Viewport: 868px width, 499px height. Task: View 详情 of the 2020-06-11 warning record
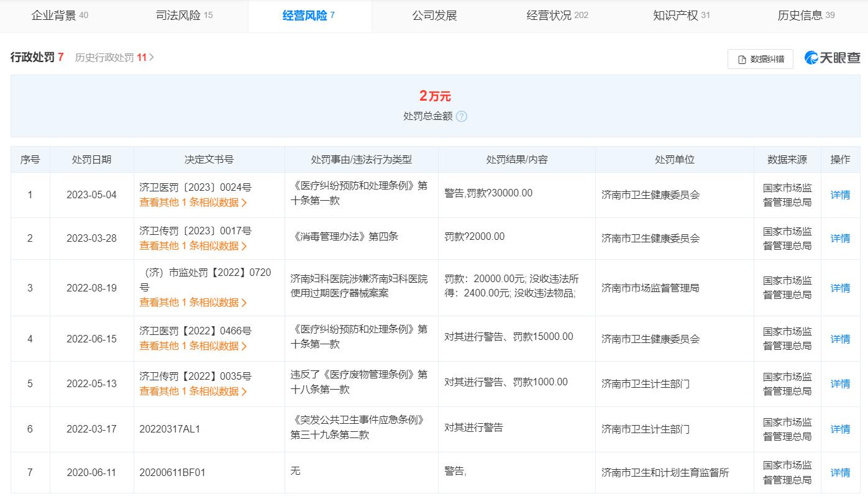pos(839,472)
